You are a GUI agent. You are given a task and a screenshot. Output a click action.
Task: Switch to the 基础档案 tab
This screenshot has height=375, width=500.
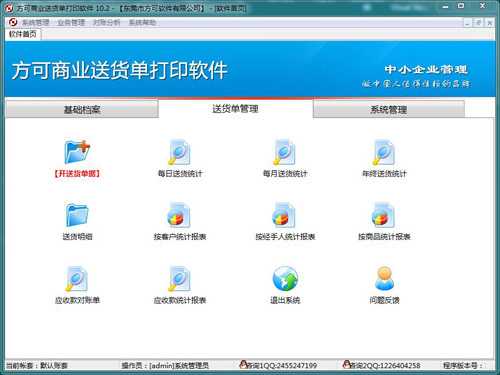(x=82, y=109)
